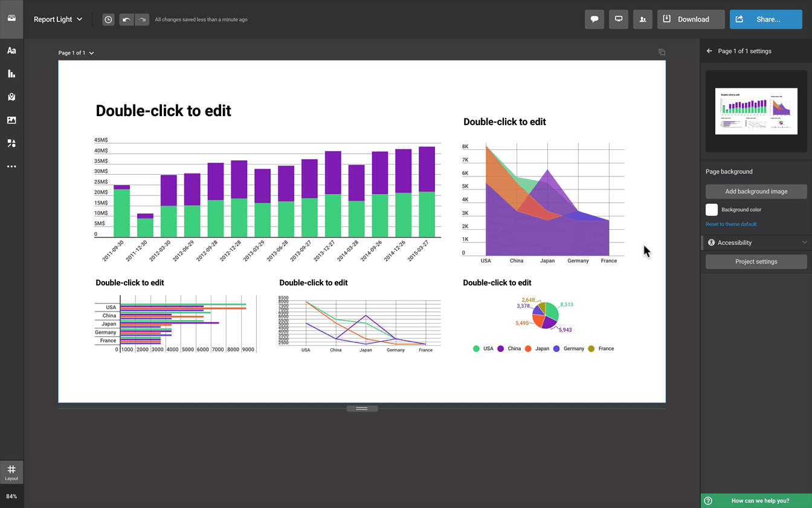Click the version history clock icon
This screenshot has width=812, height=508.
click(108, 19)
